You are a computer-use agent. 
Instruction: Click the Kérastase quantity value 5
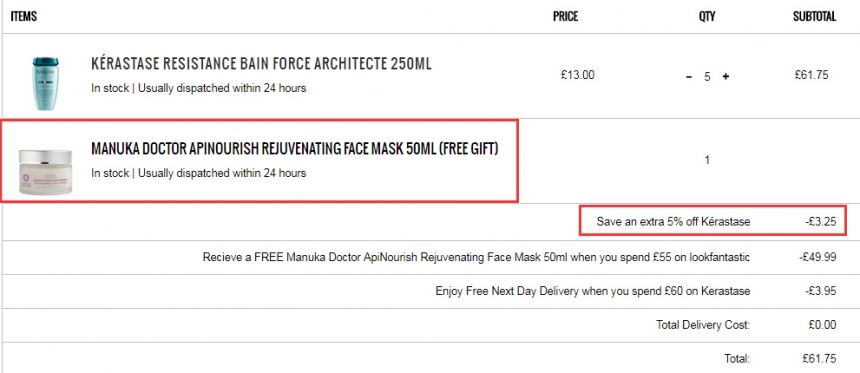point(707,77)
